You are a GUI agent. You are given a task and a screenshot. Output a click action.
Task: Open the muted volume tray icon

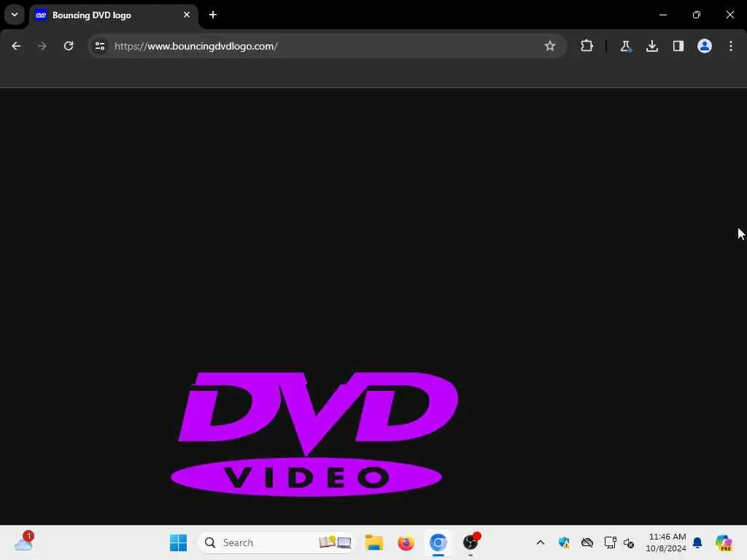coord(628,542)
